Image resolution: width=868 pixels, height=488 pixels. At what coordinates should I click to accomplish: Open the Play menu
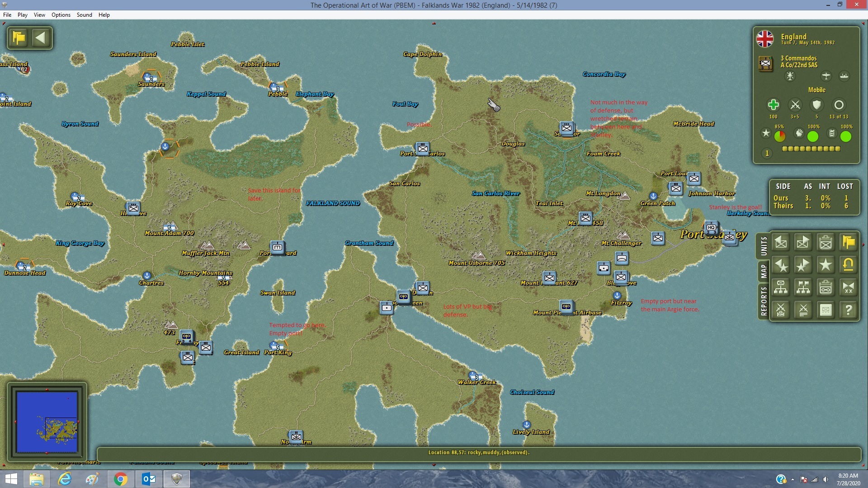(23, 15)
